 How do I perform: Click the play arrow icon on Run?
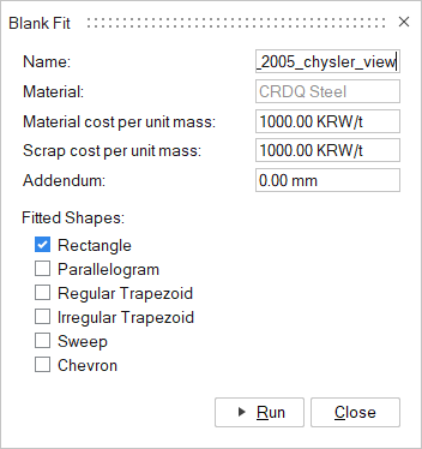tap(242, 412)
